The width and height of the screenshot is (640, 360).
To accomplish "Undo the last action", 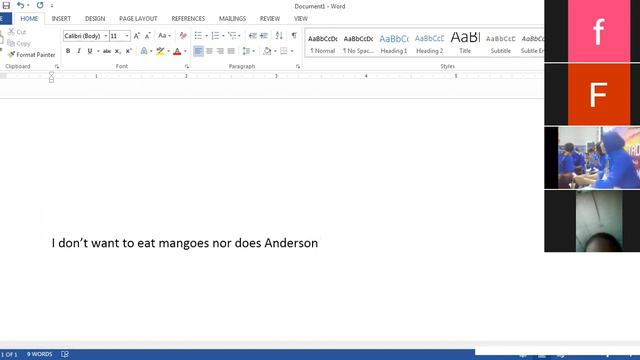I will [x=20, y=5].
